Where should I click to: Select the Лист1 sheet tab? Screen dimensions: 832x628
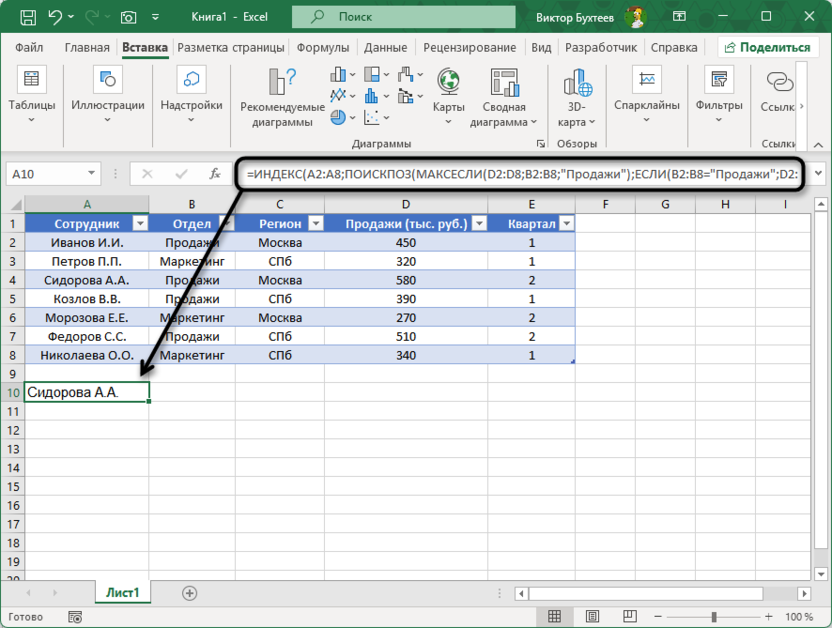click(x=123, y=593)
